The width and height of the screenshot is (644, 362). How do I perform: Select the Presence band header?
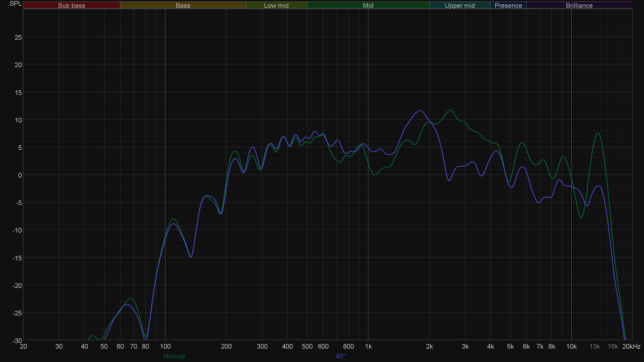click(x=508, y=5)
